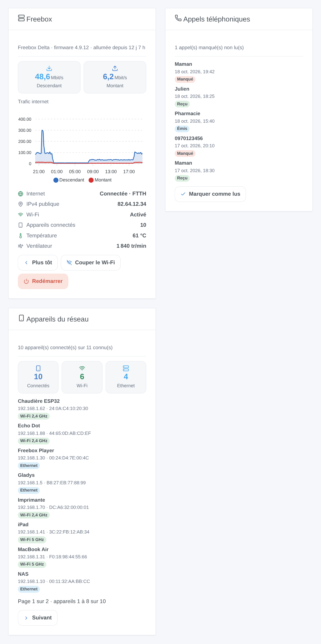
Task: Click the Manqué badge under 0970123456
Action: pos(185,153)
